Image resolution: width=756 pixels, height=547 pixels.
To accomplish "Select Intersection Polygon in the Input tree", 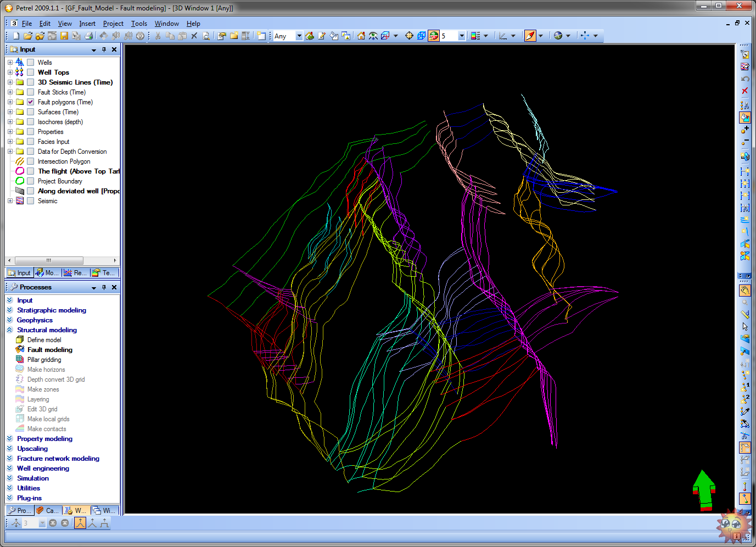I will coord(64,161).
